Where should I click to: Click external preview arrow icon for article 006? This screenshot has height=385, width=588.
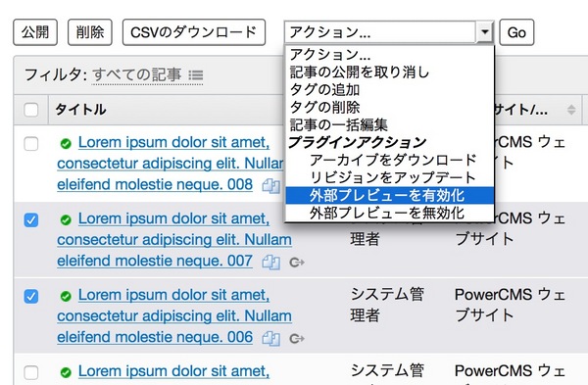coord(297,339)
